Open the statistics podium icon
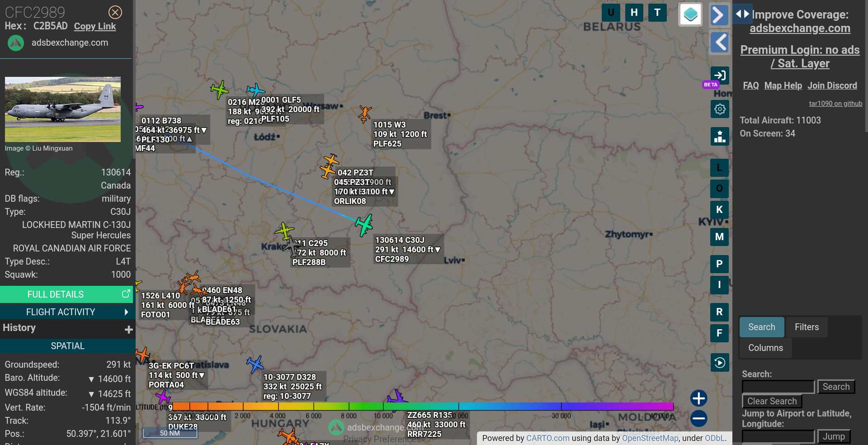Image resolution: width=868 pixels, height=445 pixels. pos(720,136)
